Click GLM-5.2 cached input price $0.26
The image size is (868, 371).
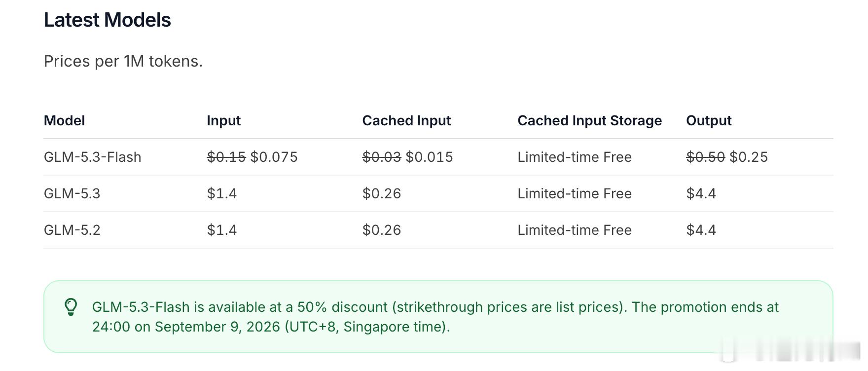(x=382, y=230)
